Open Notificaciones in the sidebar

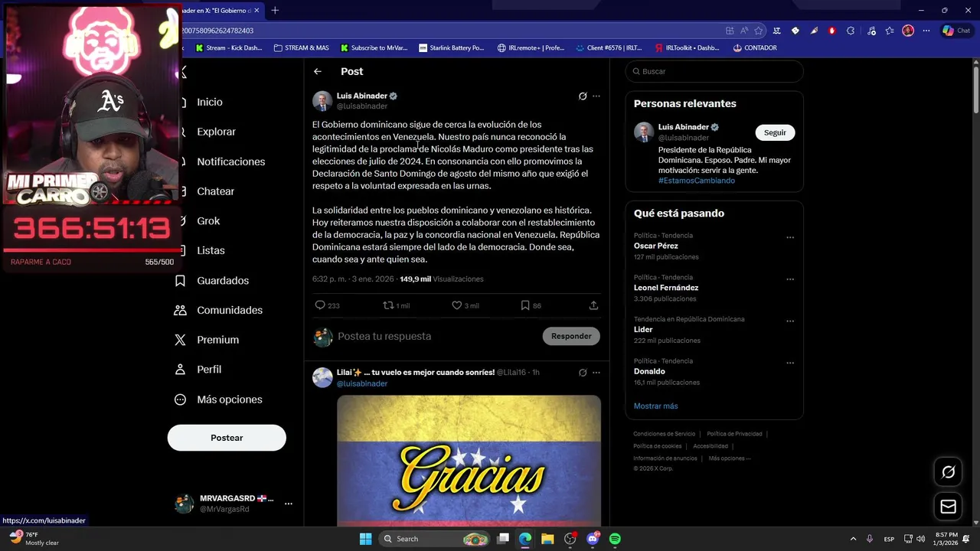pyautogui.click(x=230, y=161)
